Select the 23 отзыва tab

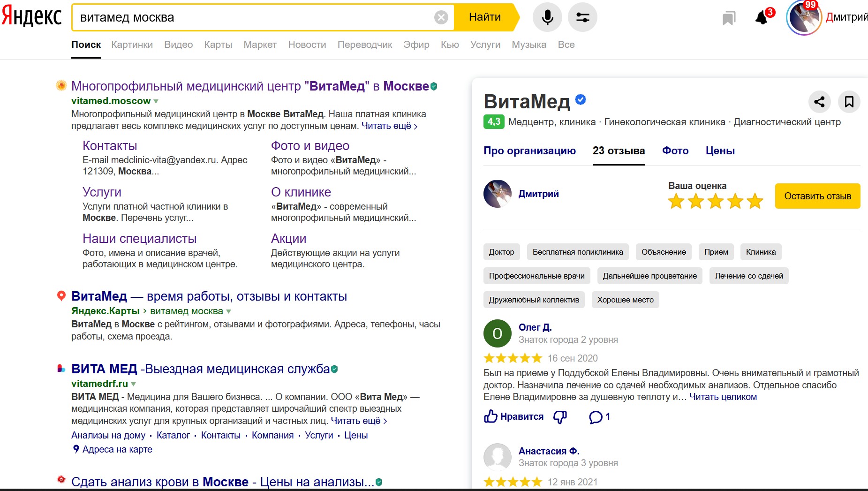(x=619, y=151)
